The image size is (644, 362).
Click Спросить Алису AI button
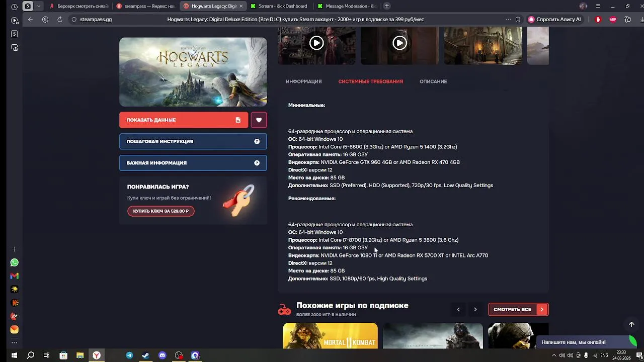coord(554,20)
